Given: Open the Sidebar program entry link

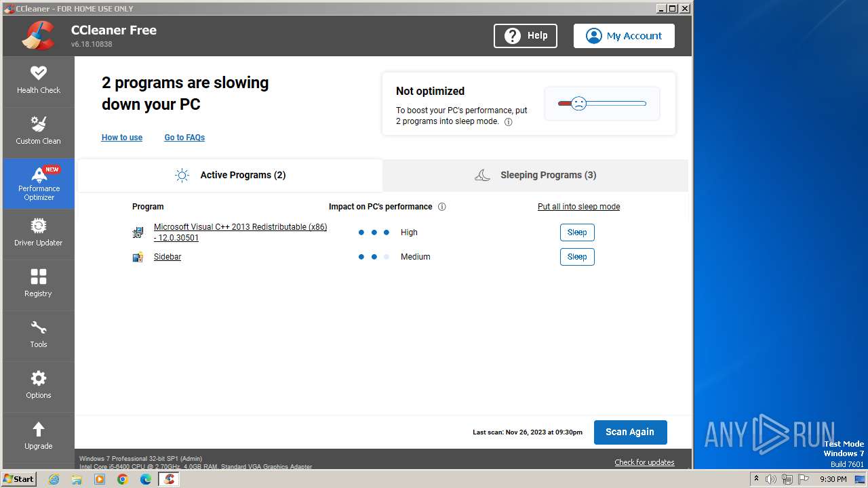Looking at the screenshot, I should pos(167,257).
